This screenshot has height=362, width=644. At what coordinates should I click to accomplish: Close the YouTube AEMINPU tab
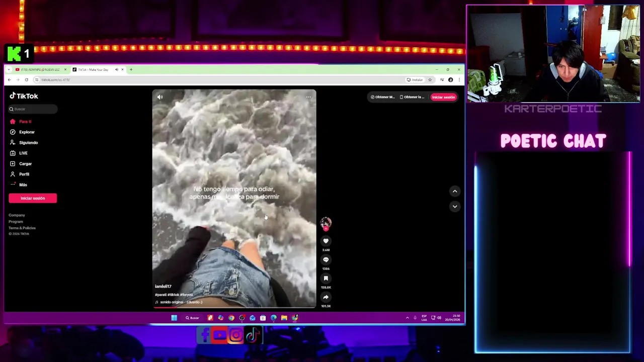(x=65, y=70)
